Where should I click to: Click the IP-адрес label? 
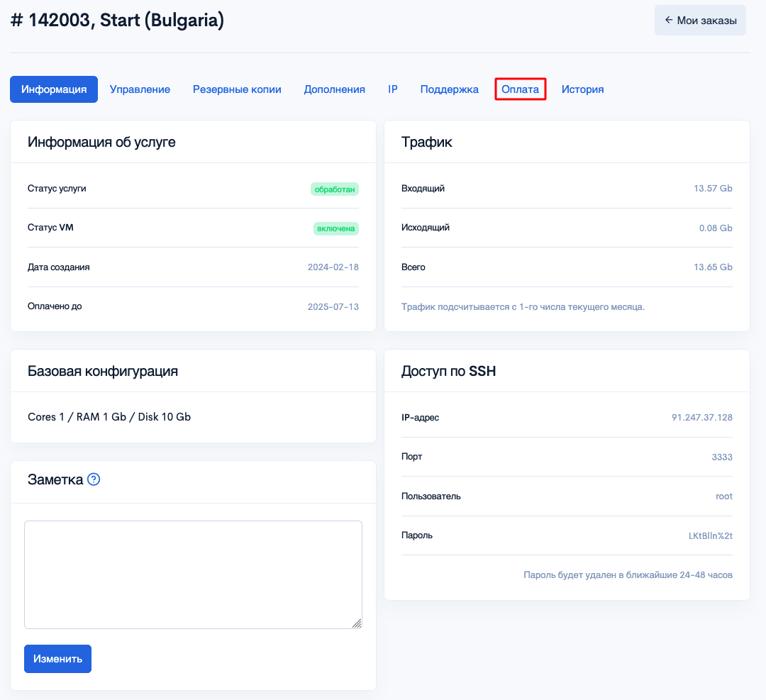click(420, 418)
